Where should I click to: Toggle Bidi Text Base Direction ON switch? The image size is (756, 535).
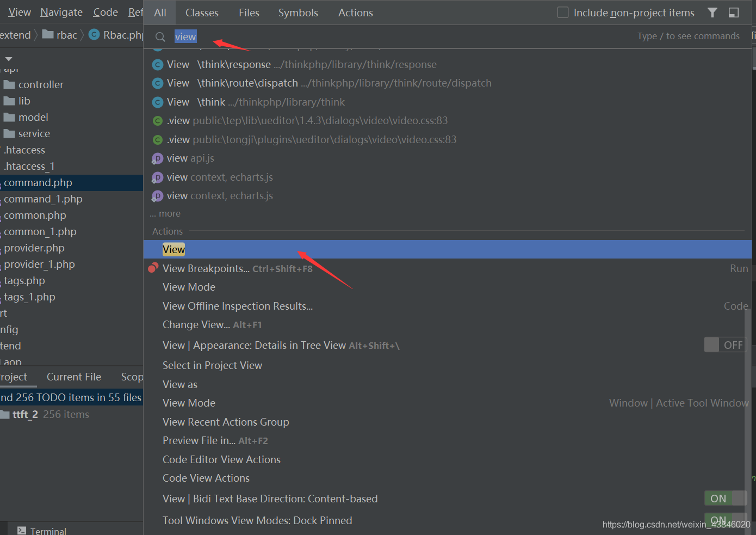click(725, 498)
